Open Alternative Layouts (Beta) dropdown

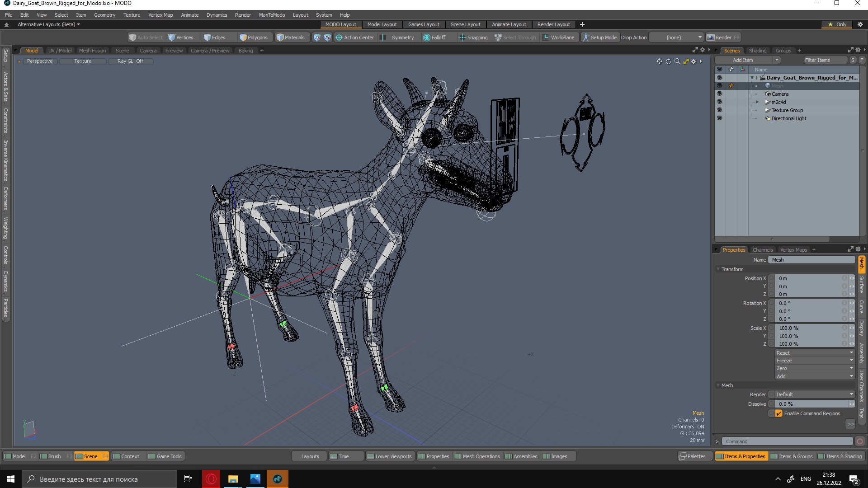click(49, 24)
